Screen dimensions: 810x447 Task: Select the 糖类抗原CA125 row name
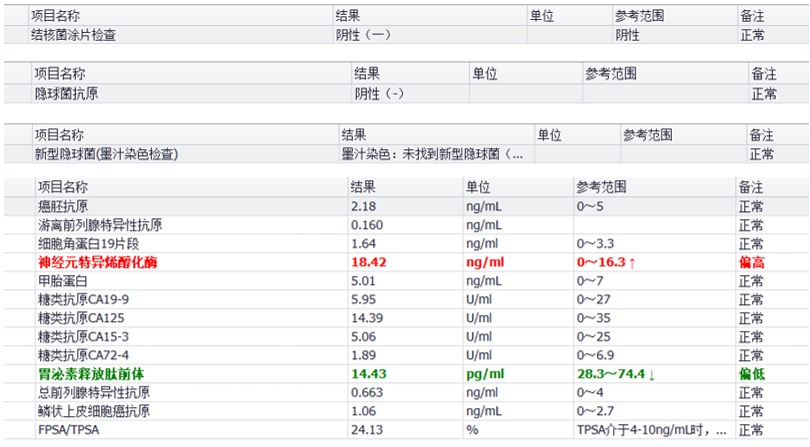[81, 318]
